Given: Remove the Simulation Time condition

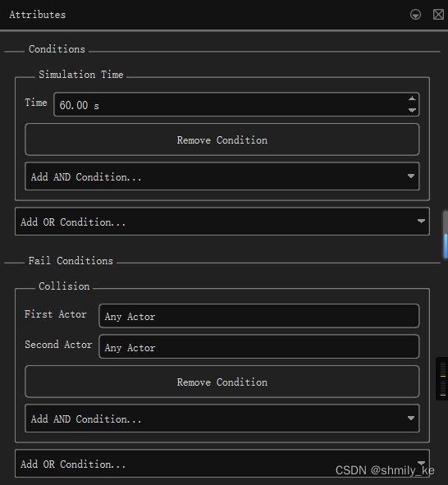Looking at the screenshot, I should pos(222,140).
